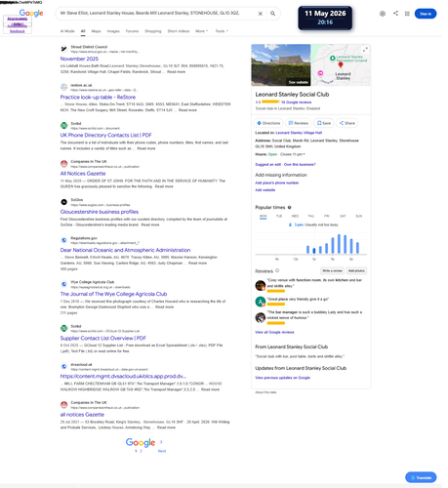Click 'Add place's phone number' link
Screen dimensions: 448x488
tap(277, 183)
